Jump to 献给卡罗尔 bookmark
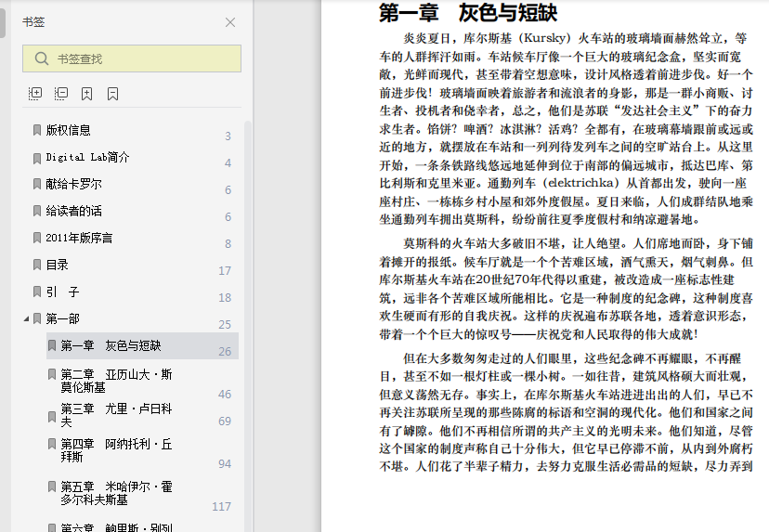The width and height of the screenshot is (769, 532). (x=73, y=184)
